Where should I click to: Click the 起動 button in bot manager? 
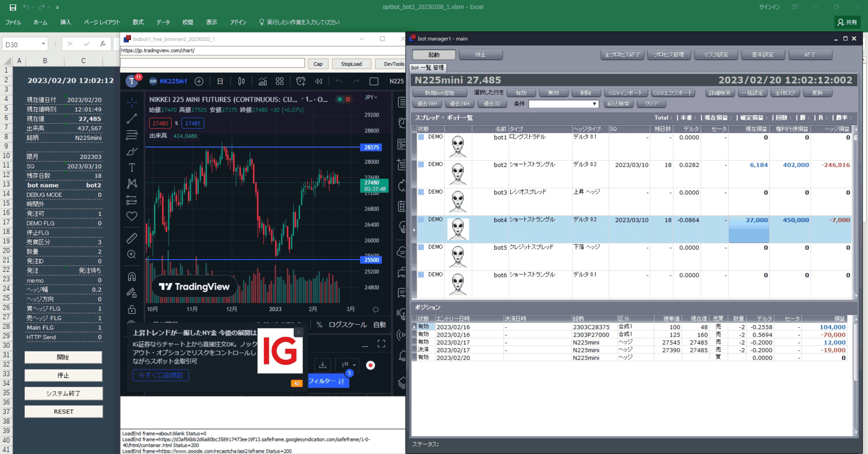434,55
